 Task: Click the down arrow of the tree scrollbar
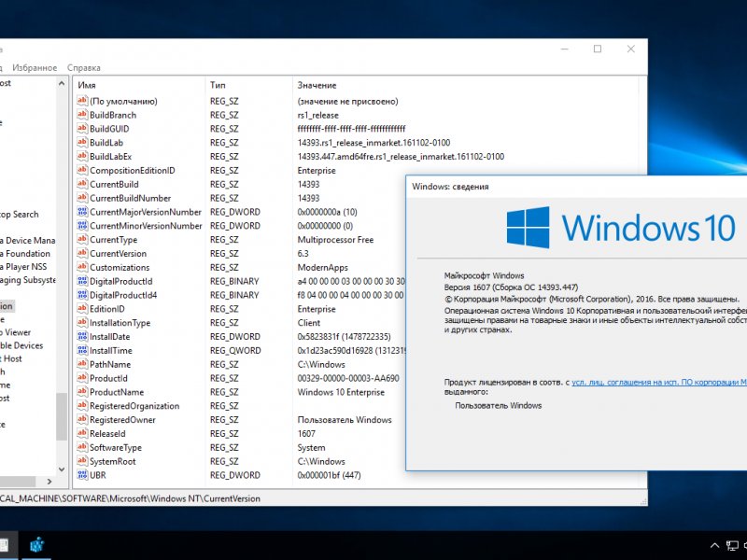pos(62,469)
